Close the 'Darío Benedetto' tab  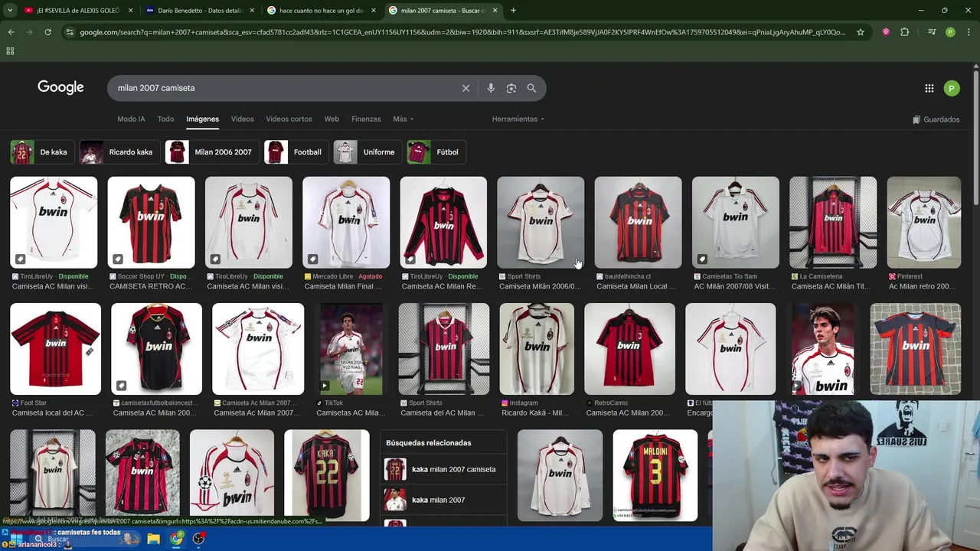click(x=252, y=11)
